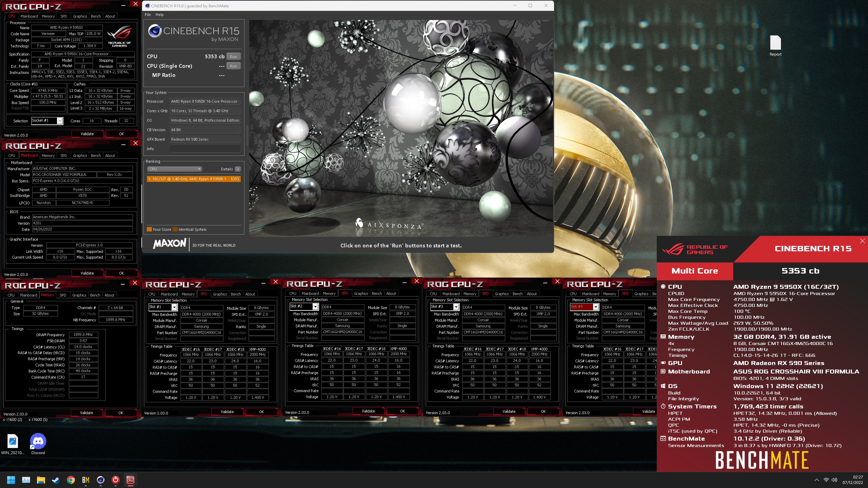Screen dimensions: 868x488
Task: Click the Core Speed 4748.9 MHz value
Action: tap(48, 91)
